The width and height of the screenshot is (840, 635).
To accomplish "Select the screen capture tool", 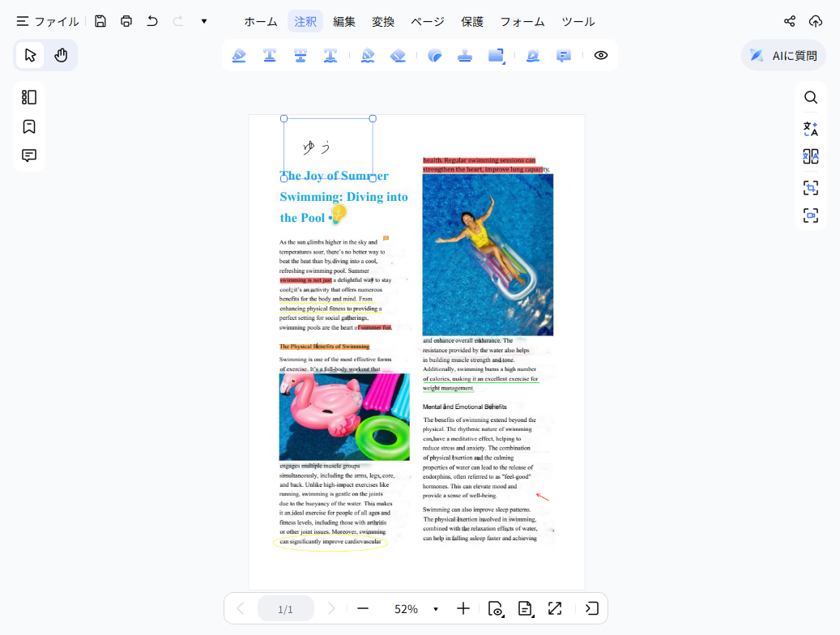I will pos(811,215).
